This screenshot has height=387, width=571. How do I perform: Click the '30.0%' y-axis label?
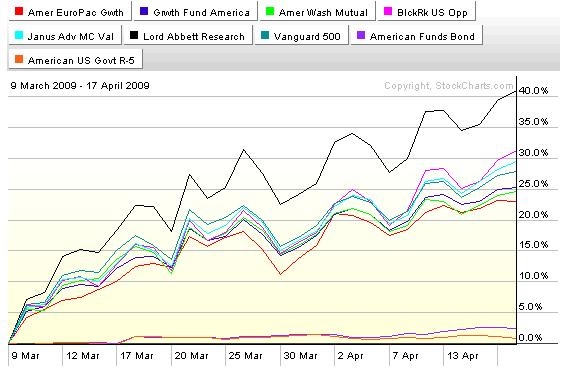(533, 153)
